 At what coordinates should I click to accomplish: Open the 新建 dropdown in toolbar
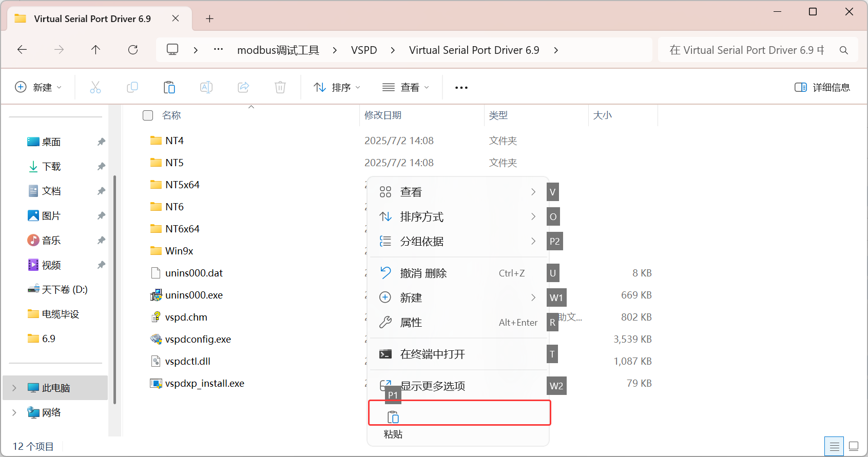[38, 87]
